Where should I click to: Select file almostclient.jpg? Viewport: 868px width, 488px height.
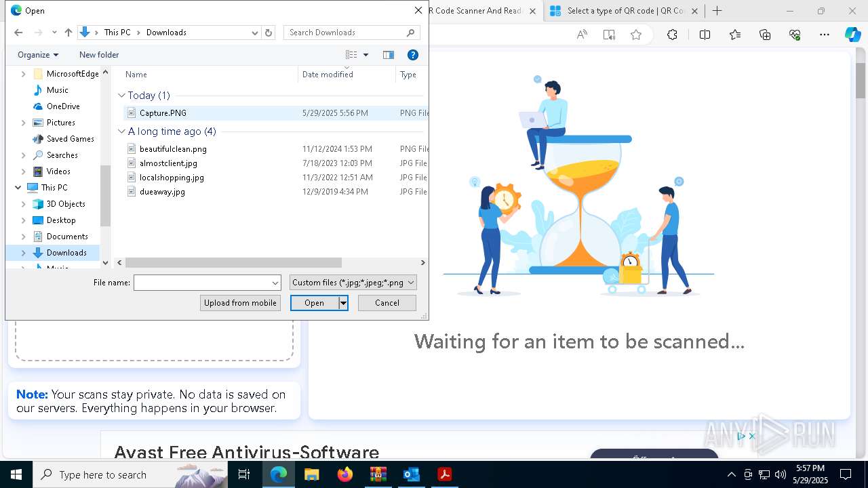click(x=168, y=163)
